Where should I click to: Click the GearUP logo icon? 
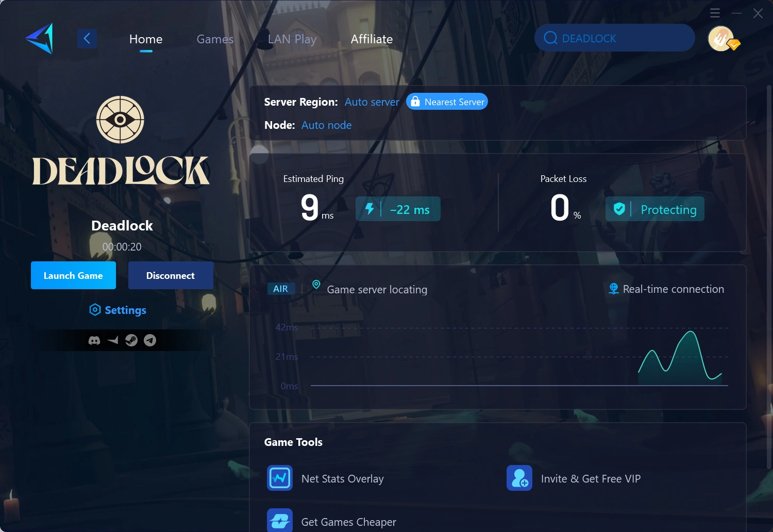click(39, 38)
